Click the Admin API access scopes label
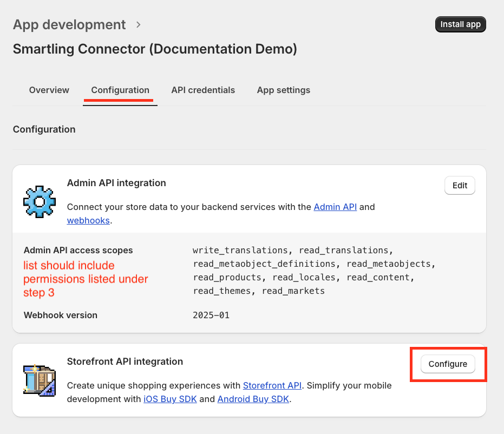Viewport: 504px width, 434px height. point(78,250)
